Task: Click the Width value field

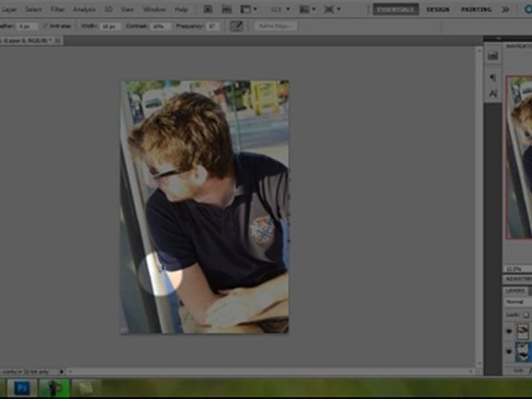Action: (110, 26)
